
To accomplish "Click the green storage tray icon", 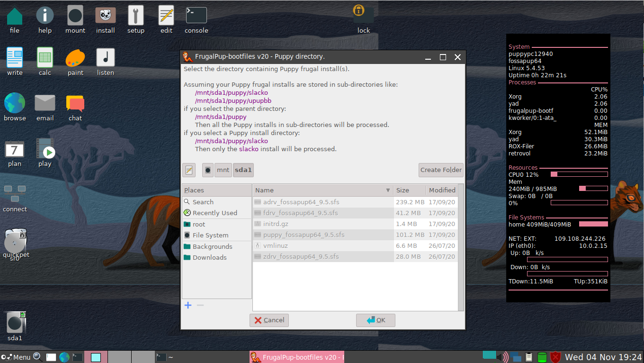I will [542, 357].
